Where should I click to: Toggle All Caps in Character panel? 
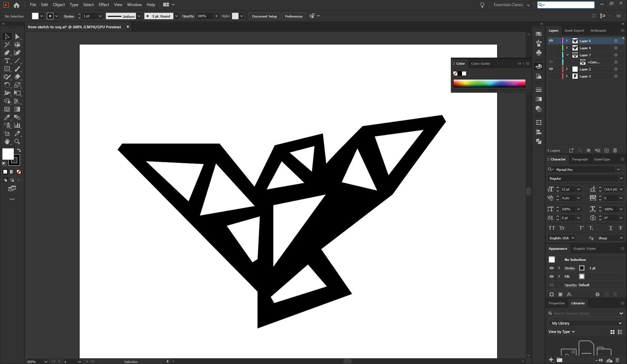pos(552,228)
